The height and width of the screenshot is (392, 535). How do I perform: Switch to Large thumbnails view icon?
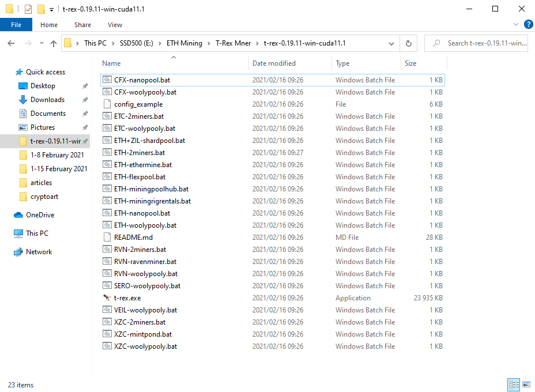(x=526, y=385)
